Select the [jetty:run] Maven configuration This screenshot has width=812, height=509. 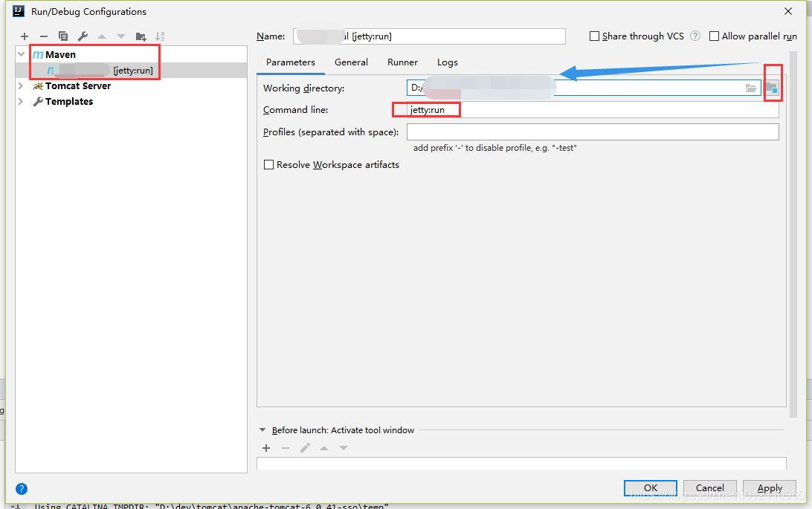click(x=132, y=71)
